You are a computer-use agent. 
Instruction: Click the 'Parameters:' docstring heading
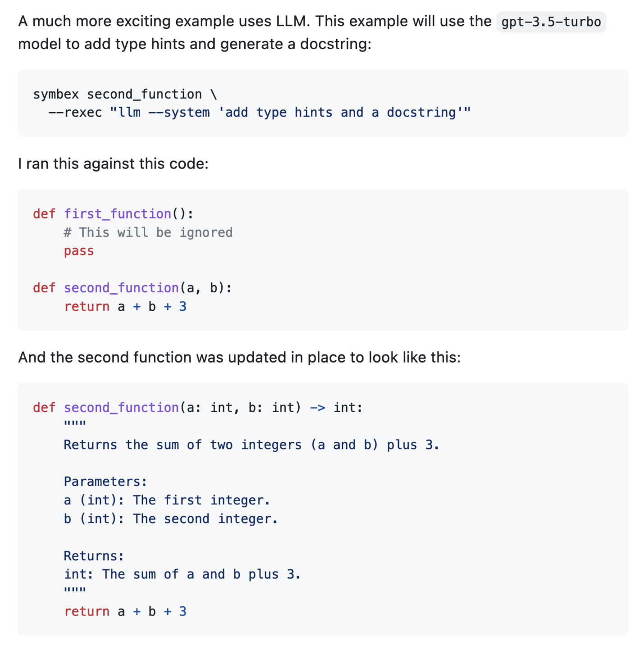(105, 482)
